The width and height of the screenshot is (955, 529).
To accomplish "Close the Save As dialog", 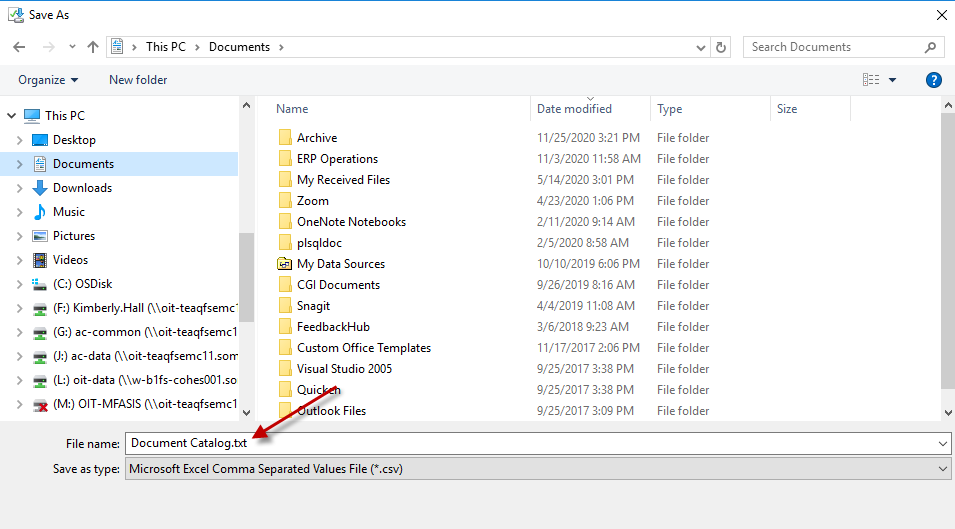I will coord(942,15).
